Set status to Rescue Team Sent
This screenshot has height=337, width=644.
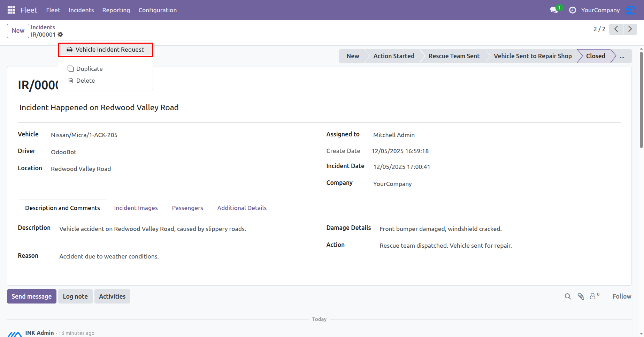coord(454,56)
